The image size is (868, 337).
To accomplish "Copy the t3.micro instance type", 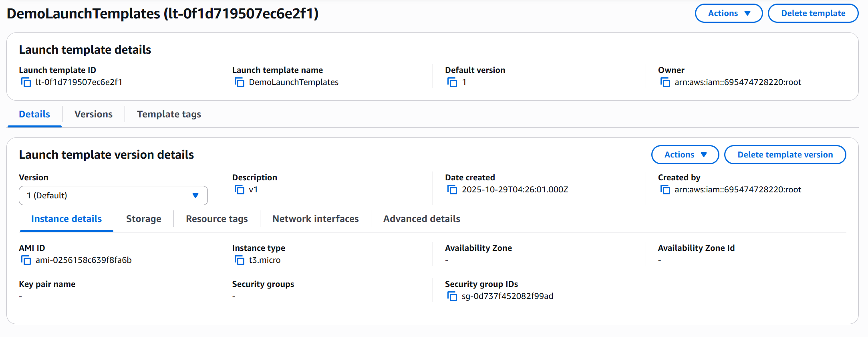I will 240,260.
